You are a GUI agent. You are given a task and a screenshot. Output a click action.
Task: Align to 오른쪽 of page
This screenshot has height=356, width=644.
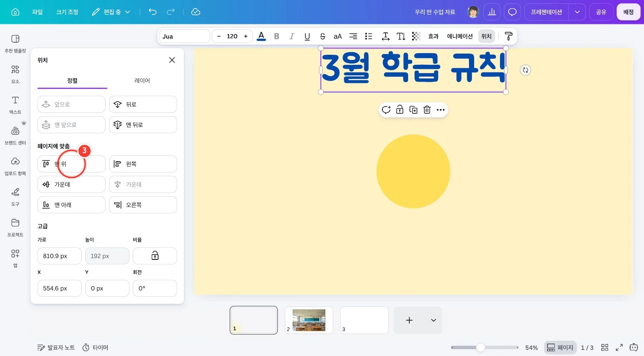tap(143, 205)
